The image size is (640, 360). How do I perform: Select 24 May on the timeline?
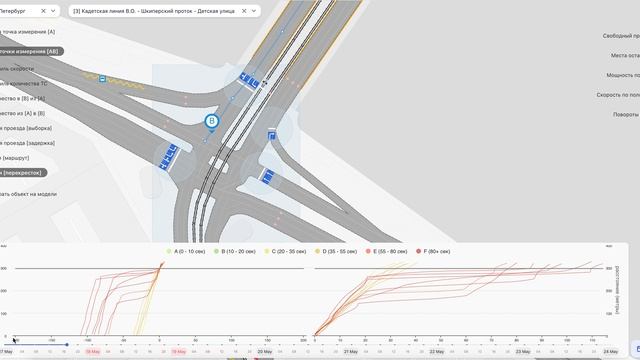pos(611,351)
